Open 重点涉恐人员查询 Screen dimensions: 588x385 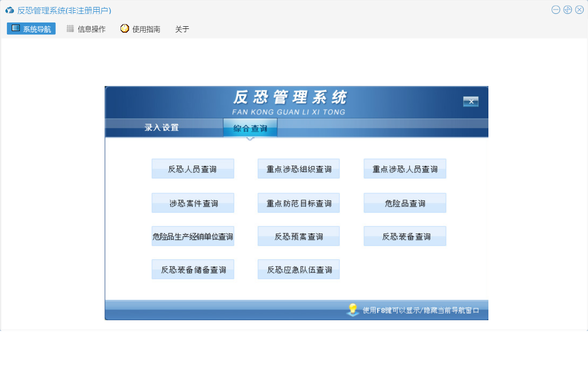click(405, 169)
